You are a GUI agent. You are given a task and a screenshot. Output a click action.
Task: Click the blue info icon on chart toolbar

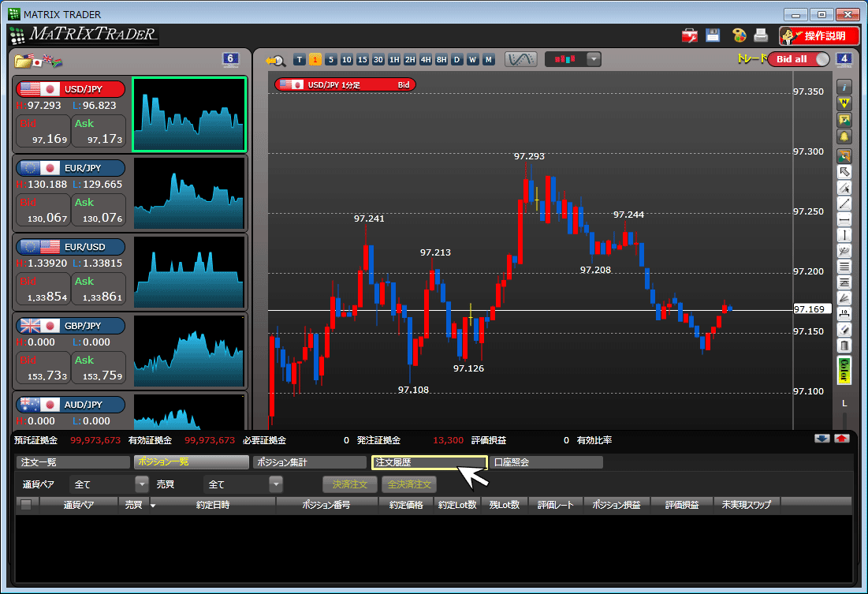tap(844, 87)
